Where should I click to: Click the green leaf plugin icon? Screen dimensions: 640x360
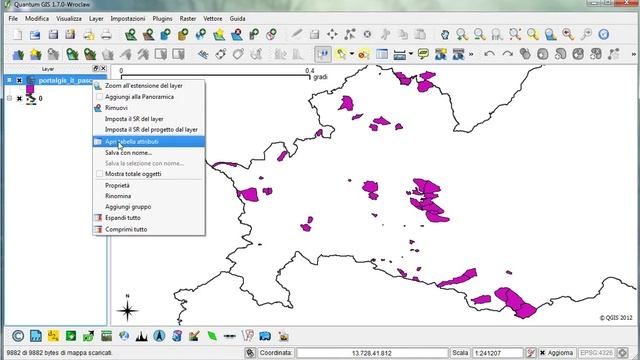point(212,336)
